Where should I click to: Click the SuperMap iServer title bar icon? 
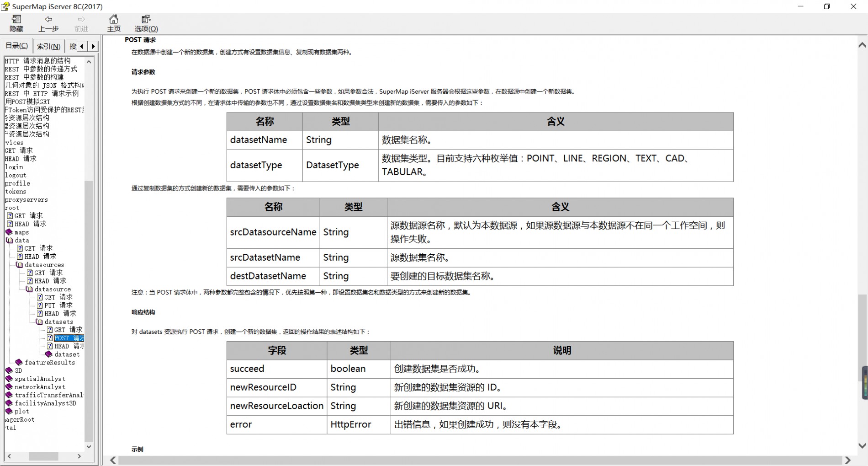click(x=5, y=6)
